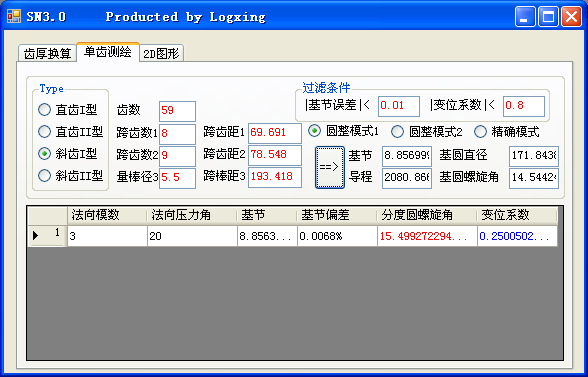
Task: Click the cell showing 0.0068%
Action: [338, 236]
